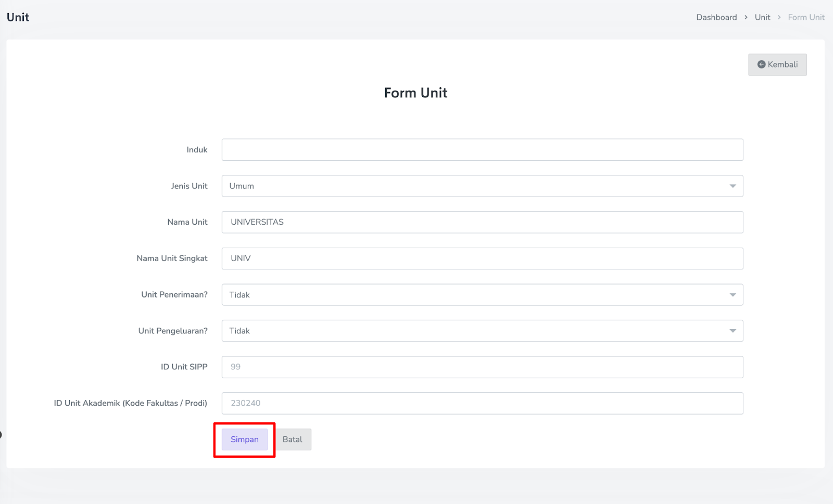
Task: Click the Jenis Unit dropdown arrow
Action: click(x=733, y=186)
